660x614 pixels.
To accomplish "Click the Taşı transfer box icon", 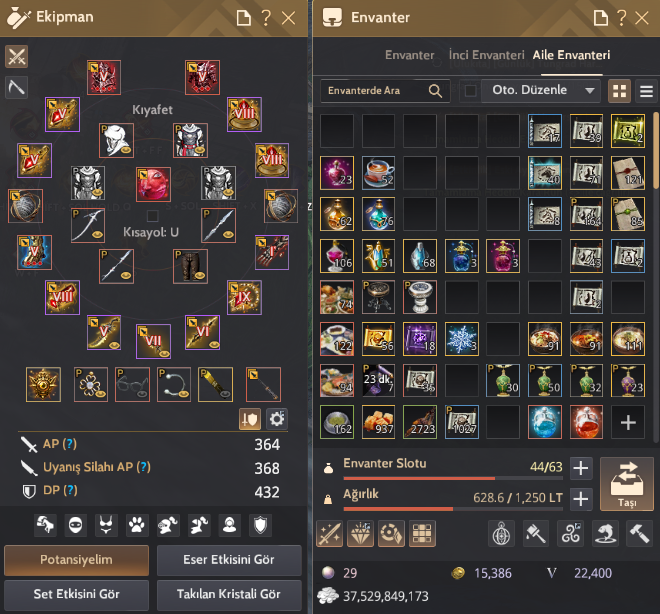I will coord(627,484).
